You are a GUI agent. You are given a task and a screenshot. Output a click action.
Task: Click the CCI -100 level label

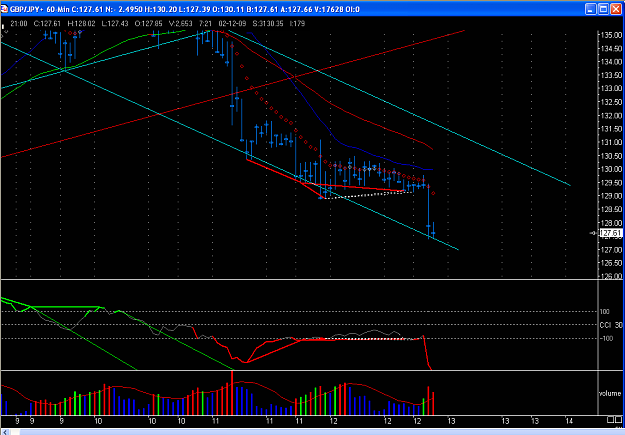607,339
